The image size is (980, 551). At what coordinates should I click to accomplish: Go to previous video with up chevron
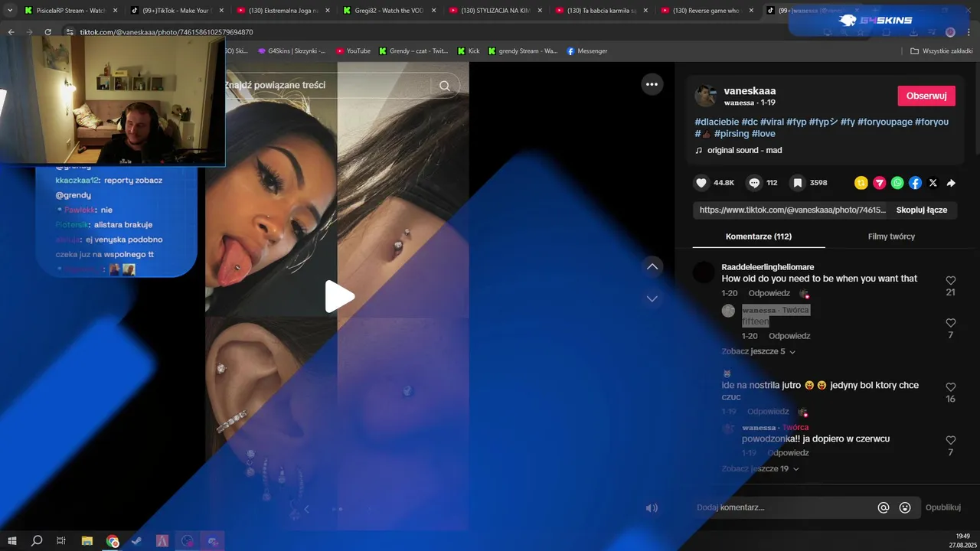click(652, 266)
